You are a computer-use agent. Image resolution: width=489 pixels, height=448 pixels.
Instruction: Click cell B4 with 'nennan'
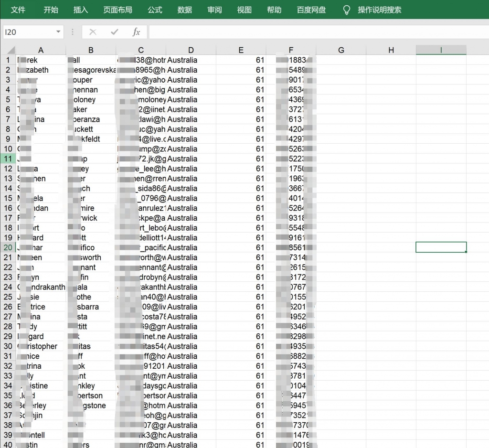click(x=91, y=89)
